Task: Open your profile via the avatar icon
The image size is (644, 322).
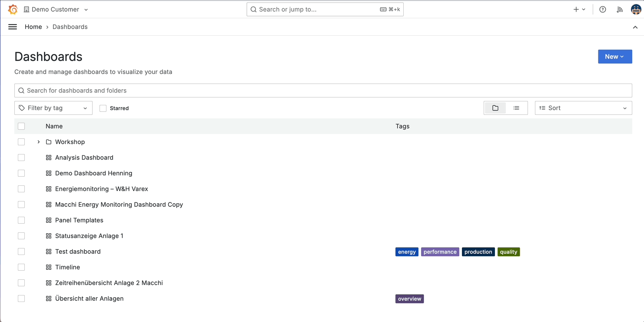Action: coord(636,9)
